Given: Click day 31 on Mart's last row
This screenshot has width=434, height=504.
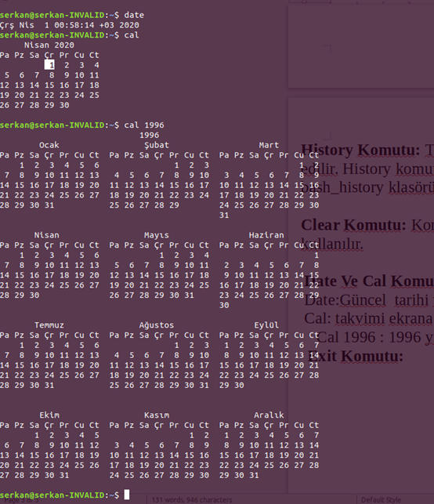Looking at the screenshot, I should pyautogui.click(x=224, y=215).
